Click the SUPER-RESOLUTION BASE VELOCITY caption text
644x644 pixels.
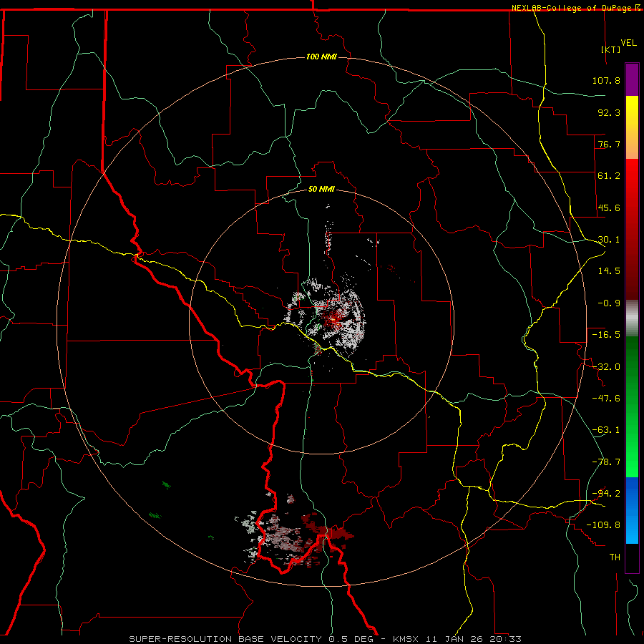click(225, 639)
